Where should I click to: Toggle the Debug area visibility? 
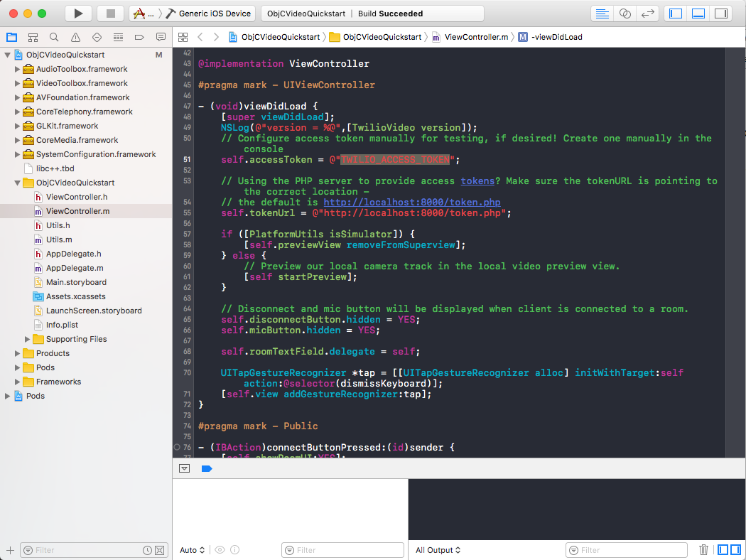click(698, 14)
